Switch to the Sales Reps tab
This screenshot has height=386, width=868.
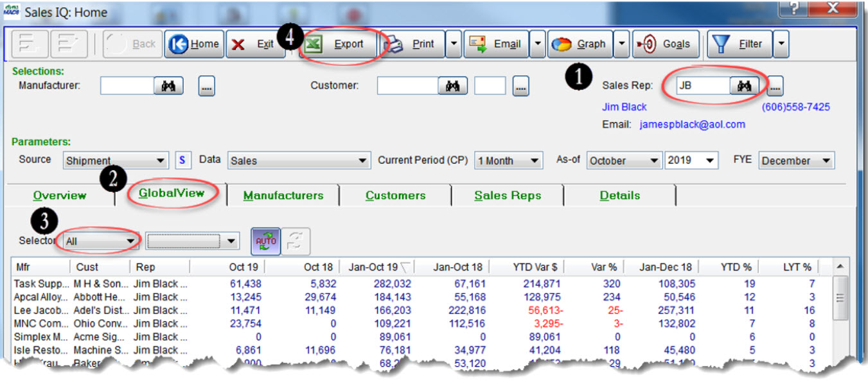coord(508,195)
